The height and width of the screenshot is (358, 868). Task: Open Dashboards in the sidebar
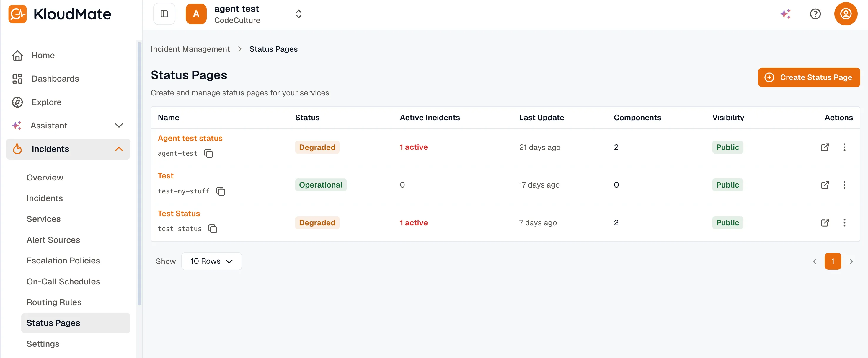pyautogui.click(x=68, y=79)
